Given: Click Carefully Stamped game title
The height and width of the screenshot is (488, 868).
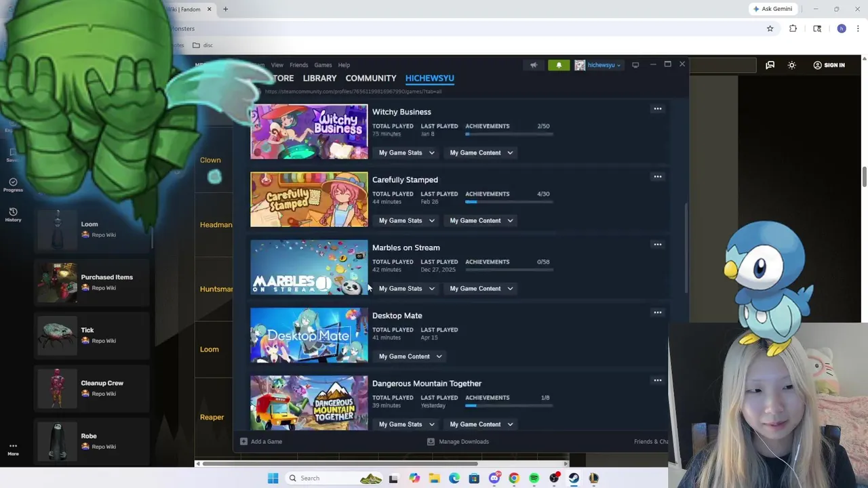Looking at the screenshot, I should point(405,180).
